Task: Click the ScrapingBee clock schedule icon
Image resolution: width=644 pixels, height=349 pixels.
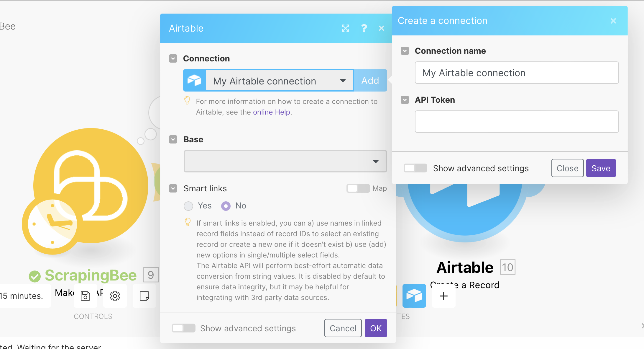Action: coord(52,224)
